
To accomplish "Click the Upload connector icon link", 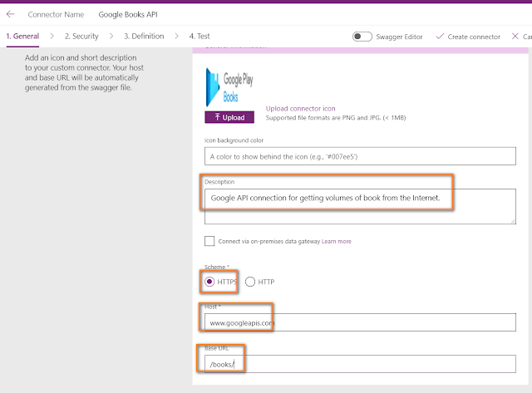I will pos(301,109).
